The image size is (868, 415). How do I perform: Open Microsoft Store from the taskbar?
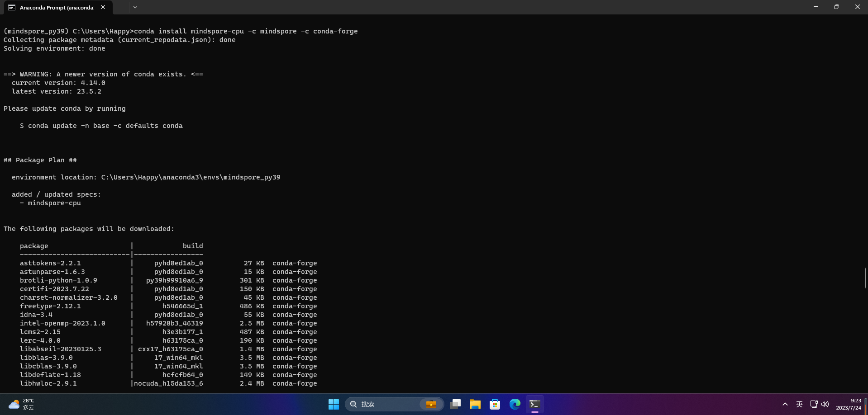click(495, 404)
